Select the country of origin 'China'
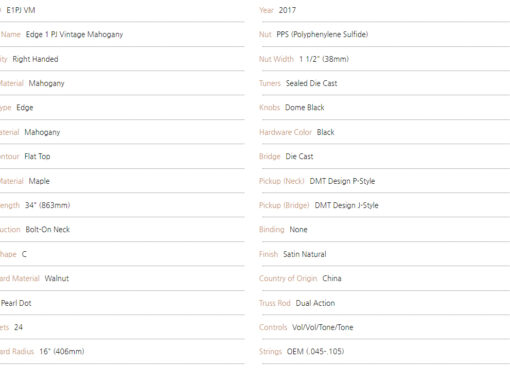This screenshot has height=382, width=510. tap(332, 278)
